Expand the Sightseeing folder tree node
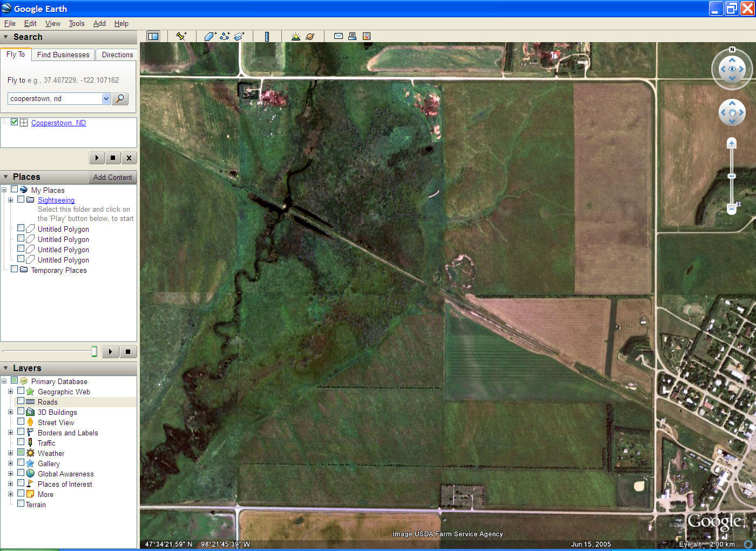756x551 pixels. (10, 200)
